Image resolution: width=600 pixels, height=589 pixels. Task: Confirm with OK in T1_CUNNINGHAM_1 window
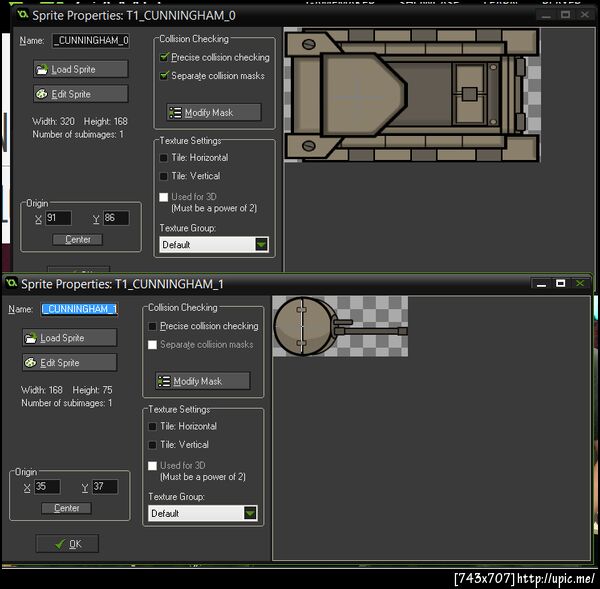[x=67, y=544]
